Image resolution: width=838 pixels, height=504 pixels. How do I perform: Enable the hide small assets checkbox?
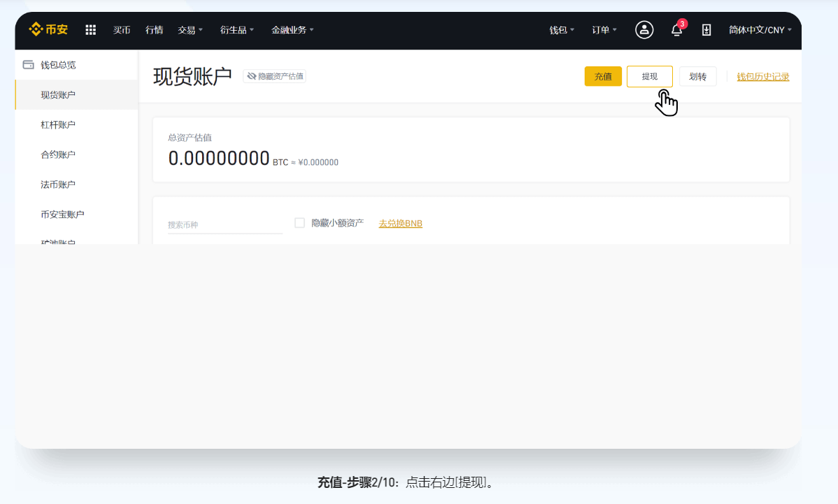pyautogui.click(x=299, y=223)
